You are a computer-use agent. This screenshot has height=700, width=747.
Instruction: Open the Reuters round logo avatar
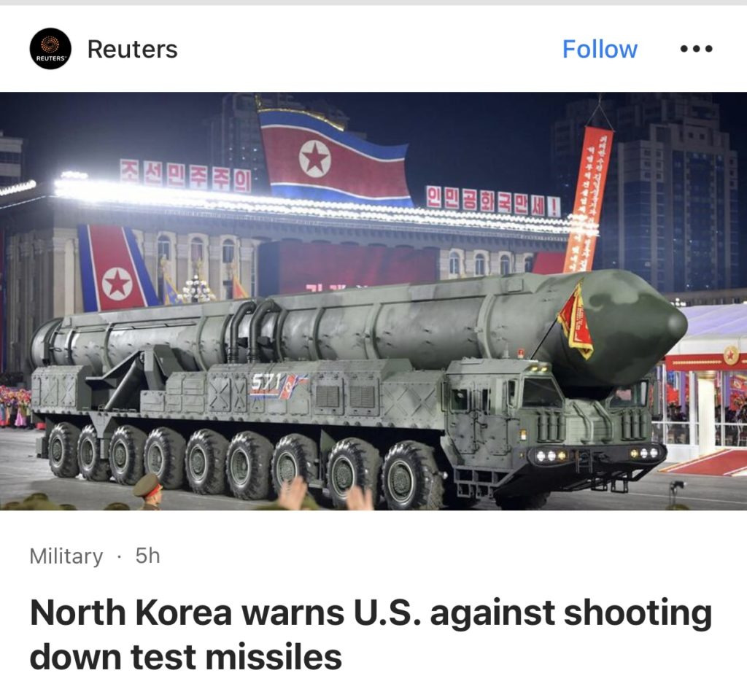[50, 48]
